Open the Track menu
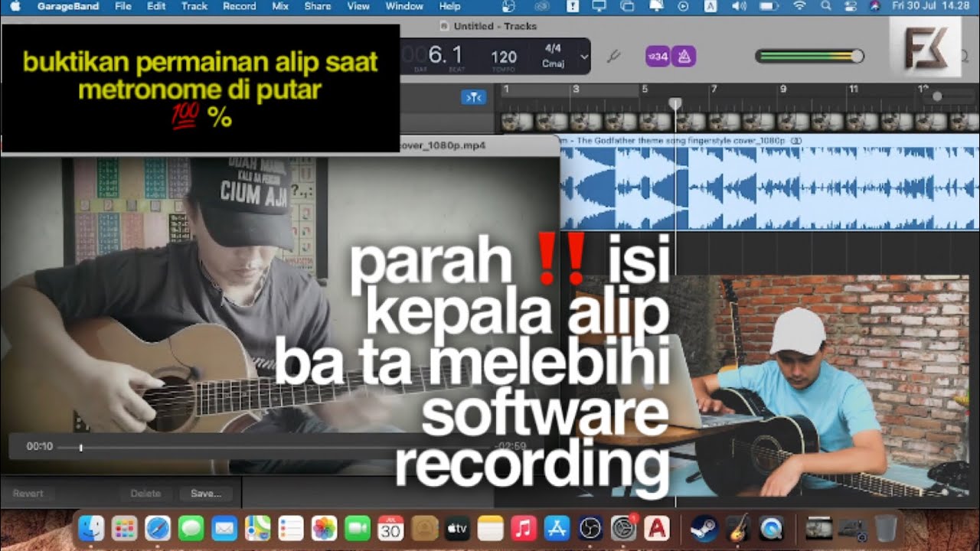The image size is (980, 551). [x=194, y=6]
